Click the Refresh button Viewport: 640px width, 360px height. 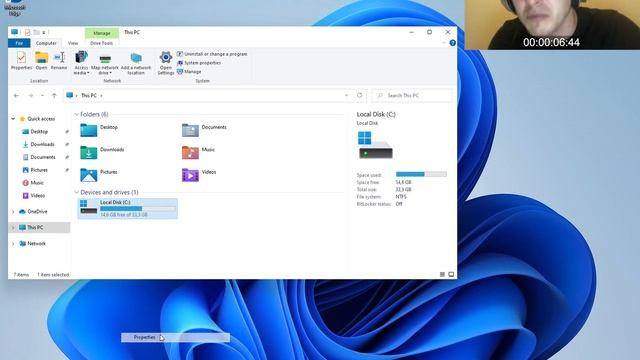tap(359, 96)
